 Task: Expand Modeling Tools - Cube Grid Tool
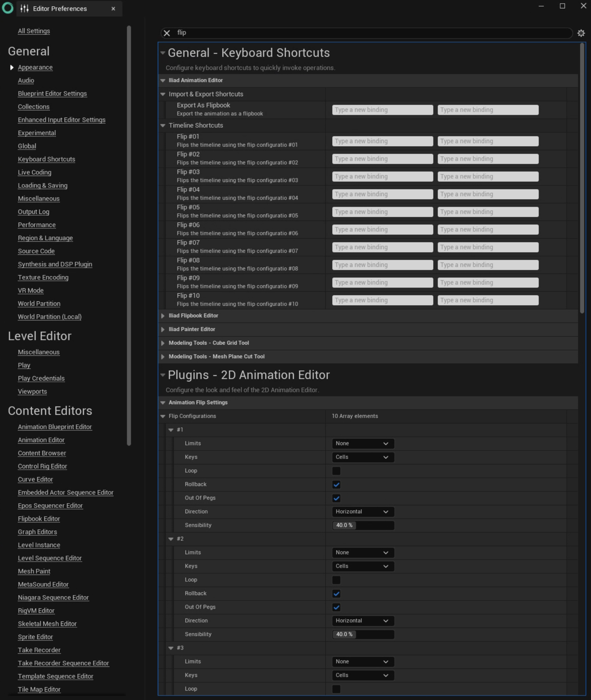click(x=163, y=343)
